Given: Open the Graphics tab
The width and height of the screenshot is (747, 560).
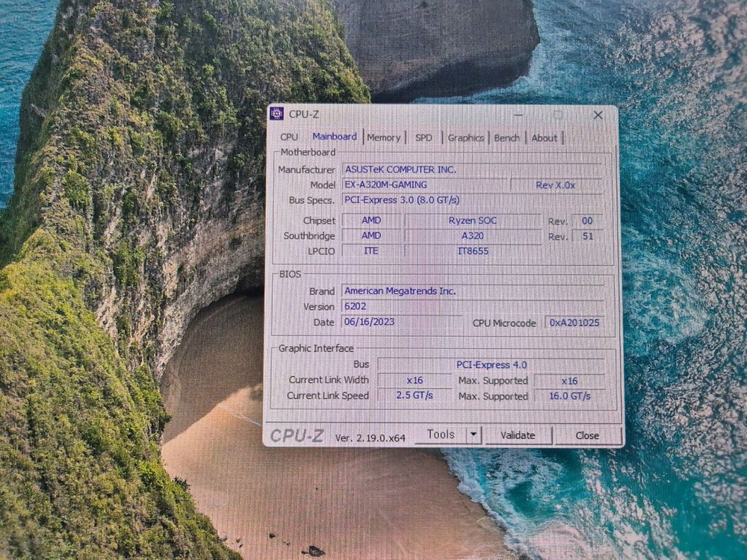Looking at the screenshot, I should 466,137.
